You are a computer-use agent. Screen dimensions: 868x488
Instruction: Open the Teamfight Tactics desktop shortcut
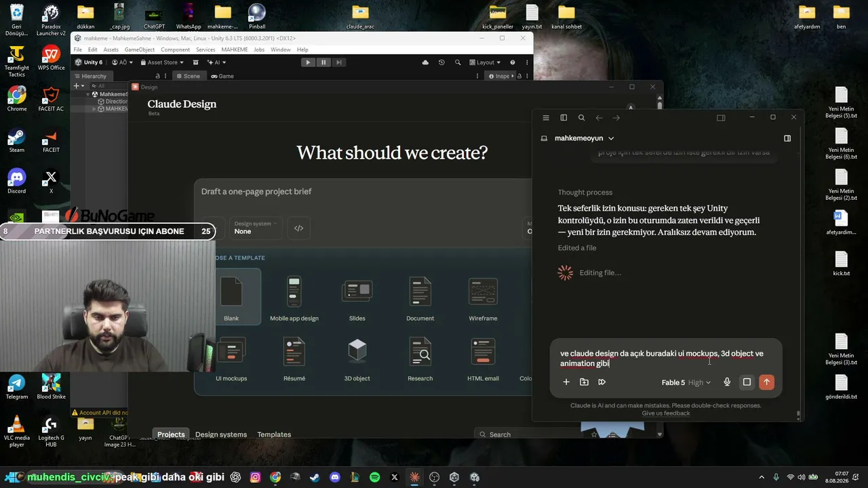pyautogui.click(x=17, y=62)
